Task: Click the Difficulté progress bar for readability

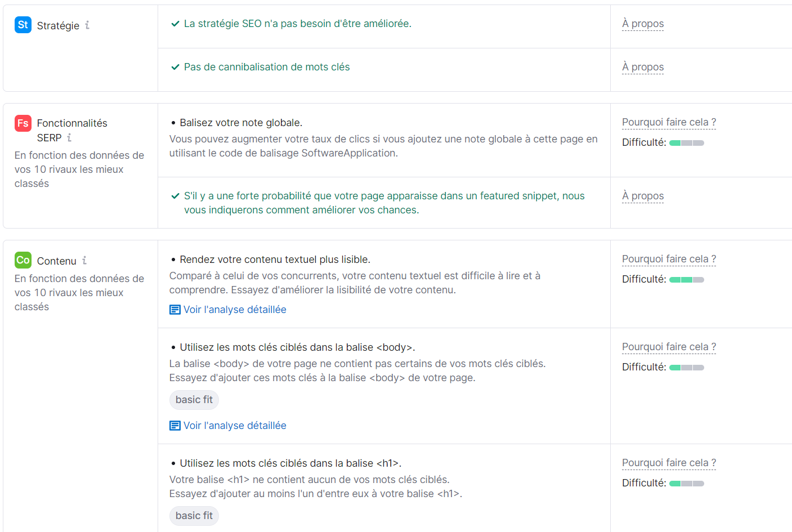Action: coord(686,279)
